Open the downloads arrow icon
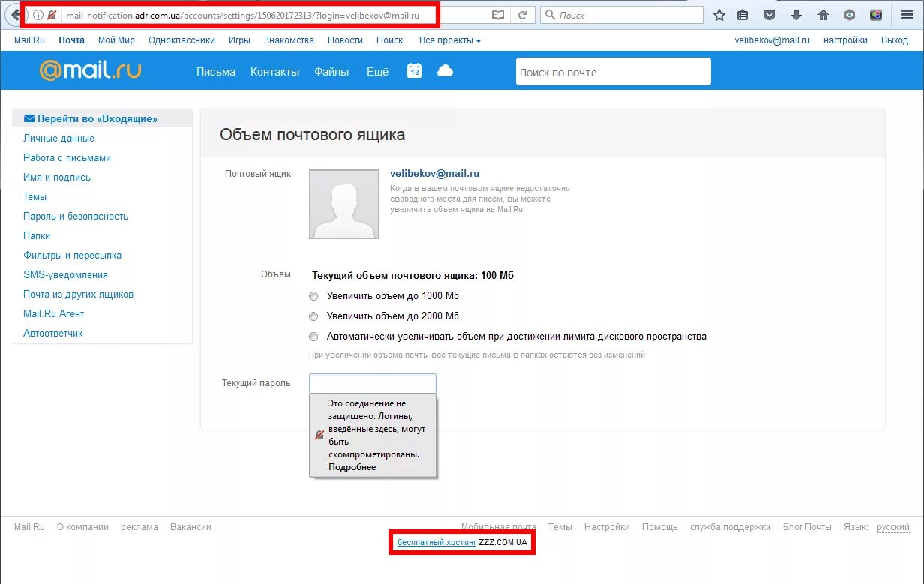924x584 pixels. 796,15
